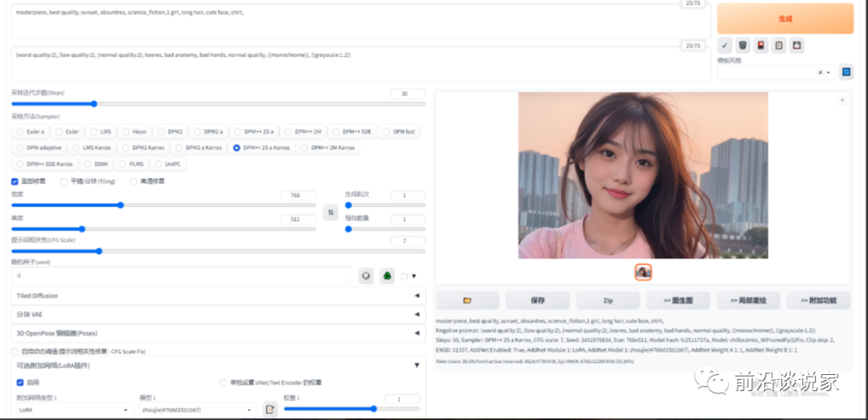Select the Euler sampler radio button
This screenshot has height=420, width=868.
(x=67, y=132)
